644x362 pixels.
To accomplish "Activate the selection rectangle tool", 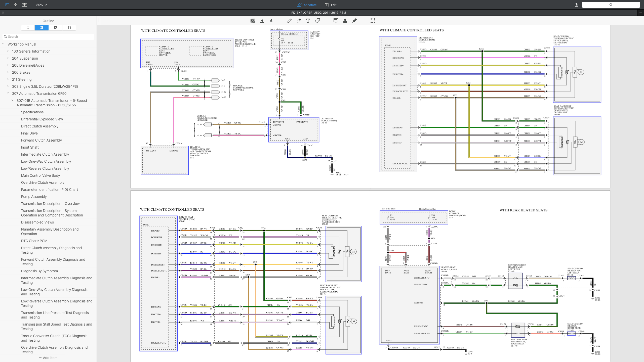I will [x=373, y=21].
